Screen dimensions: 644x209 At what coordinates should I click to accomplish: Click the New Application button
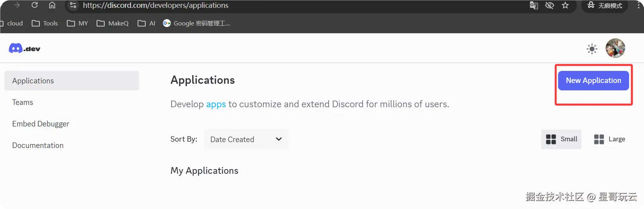pyautogui.click(x=593, y=81)
